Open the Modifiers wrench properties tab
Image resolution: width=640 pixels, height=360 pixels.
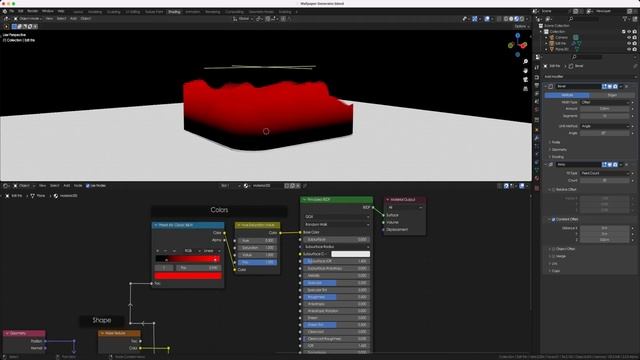point(537,138)
